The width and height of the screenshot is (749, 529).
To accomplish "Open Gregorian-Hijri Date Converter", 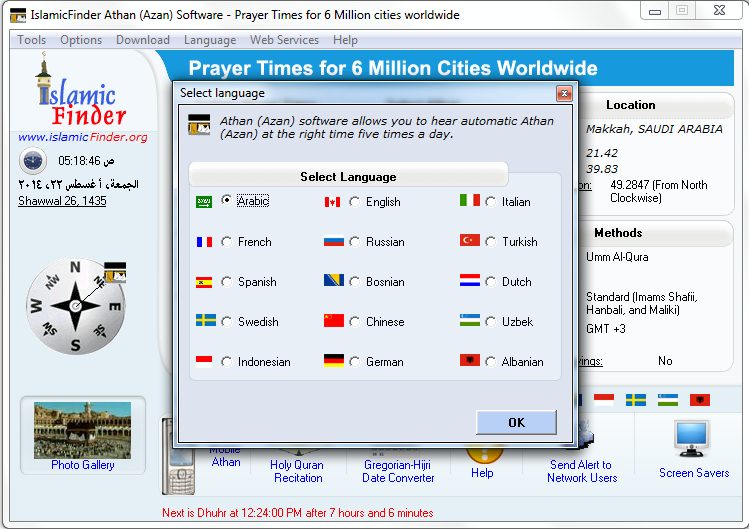I will pyautogui.click(x=398, y=471).
